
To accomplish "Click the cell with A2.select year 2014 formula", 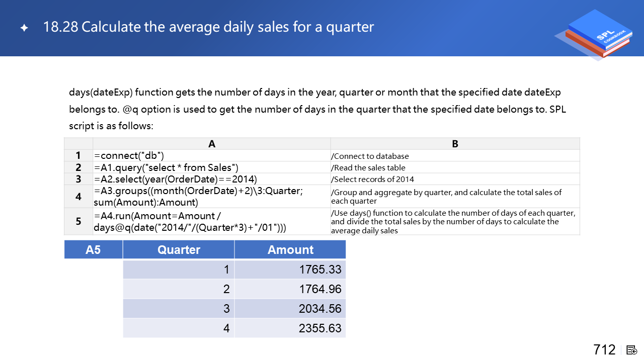I will pyautogui.click(x=212, y=179).
